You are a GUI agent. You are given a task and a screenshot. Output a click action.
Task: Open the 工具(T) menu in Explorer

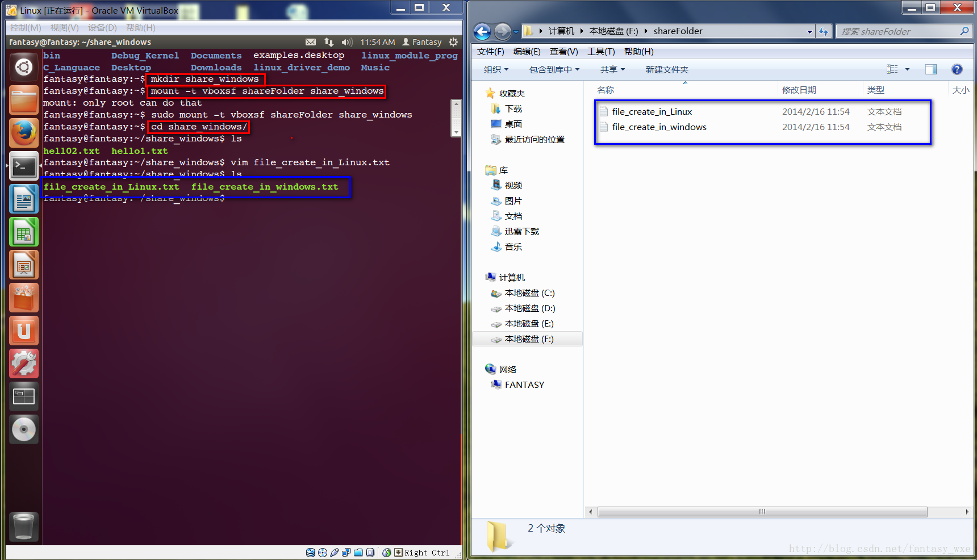[x=601, y=52]
